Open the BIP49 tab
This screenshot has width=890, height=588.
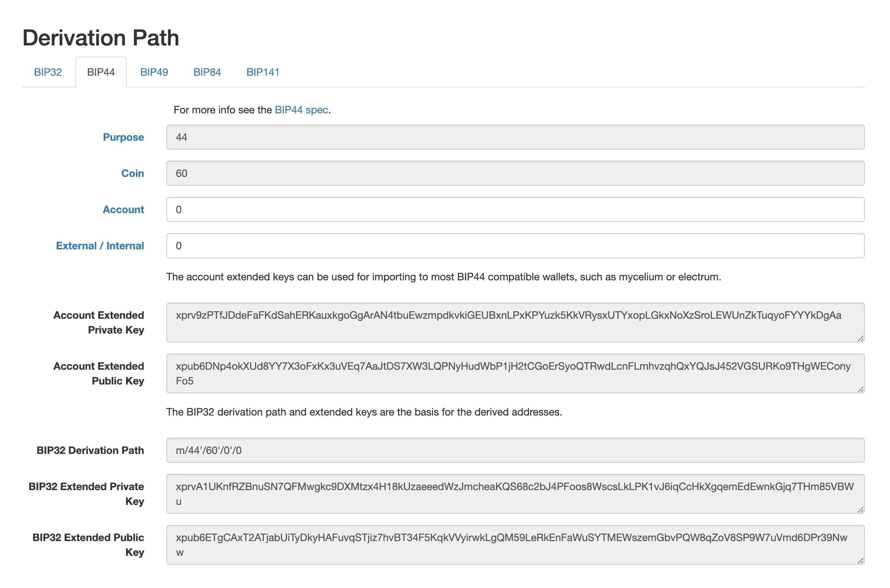154,72
